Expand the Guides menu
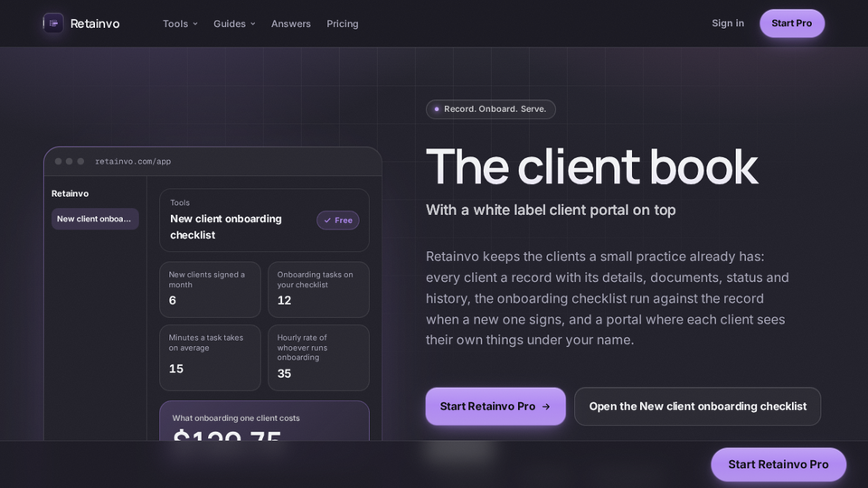The image size is (868, 488). pyautogui.click(x=234, y=23)
